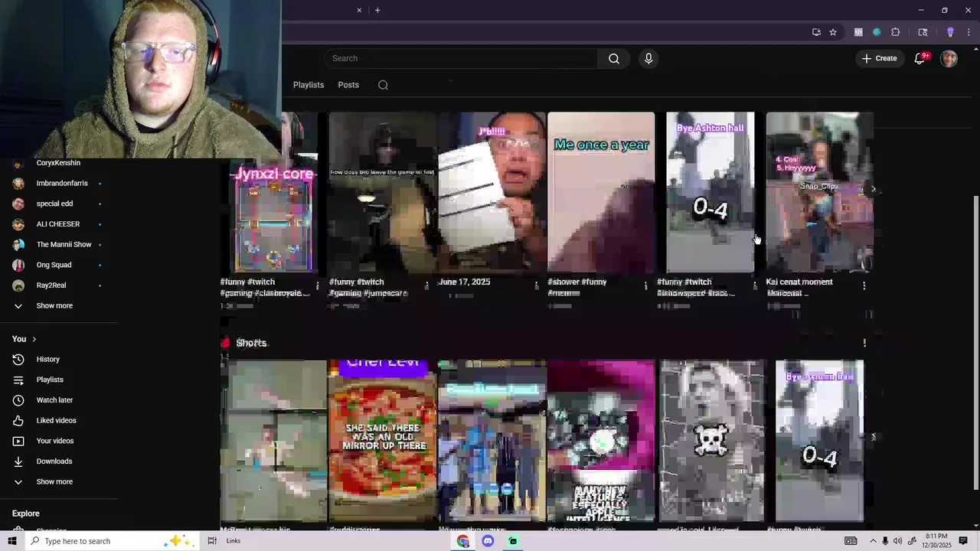This screenshot has width=980, height=551.
Task: Play the Bye Ashton hall short in top row
Action: tap(710, 193)
